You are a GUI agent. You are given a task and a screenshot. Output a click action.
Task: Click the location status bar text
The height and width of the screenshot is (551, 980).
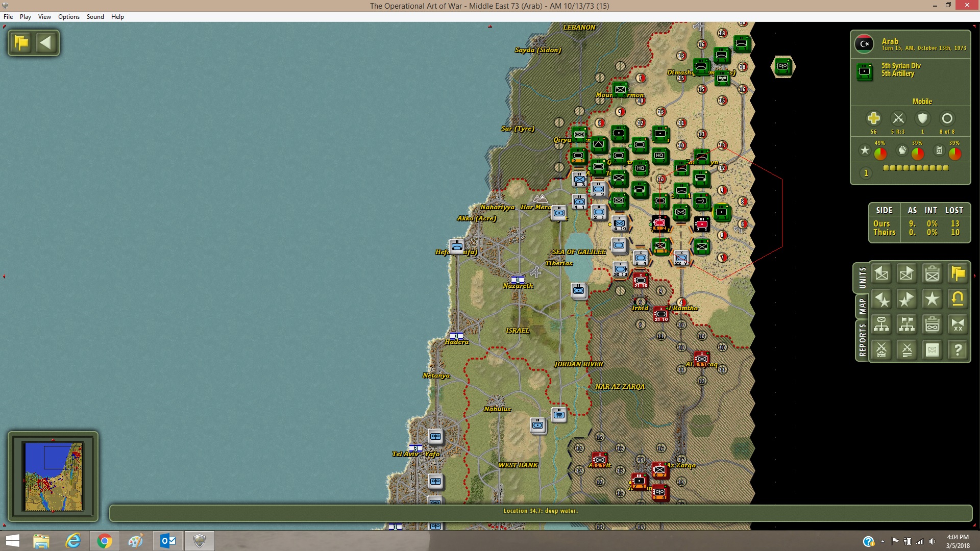pyautogui.click(x=541, y=511)
